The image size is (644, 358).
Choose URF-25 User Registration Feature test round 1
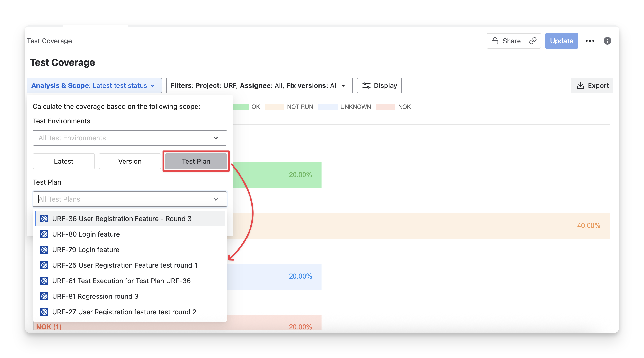(x=125, y=265)
